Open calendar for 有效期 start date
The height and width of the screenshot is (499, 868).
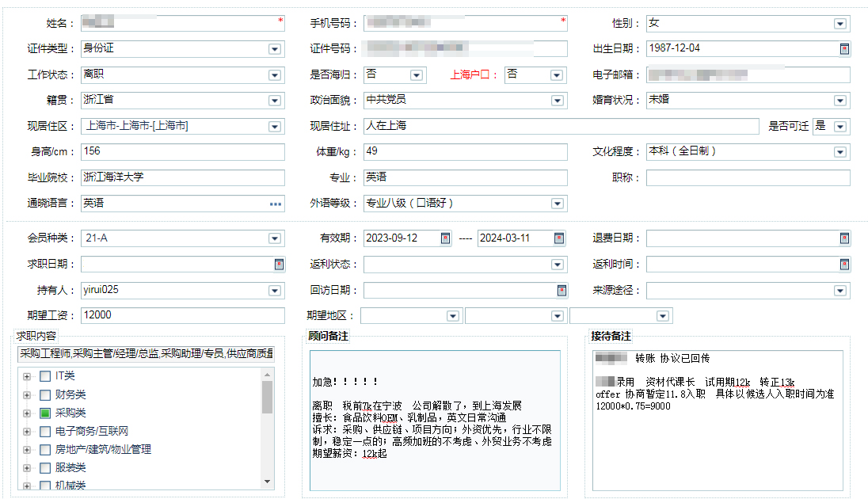point(445,238)
